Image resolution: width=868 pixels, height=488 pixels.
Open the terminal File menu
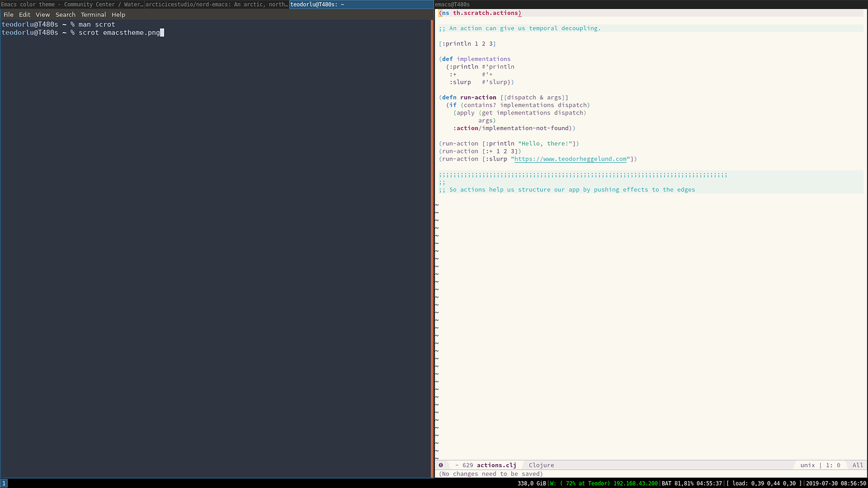8,14
